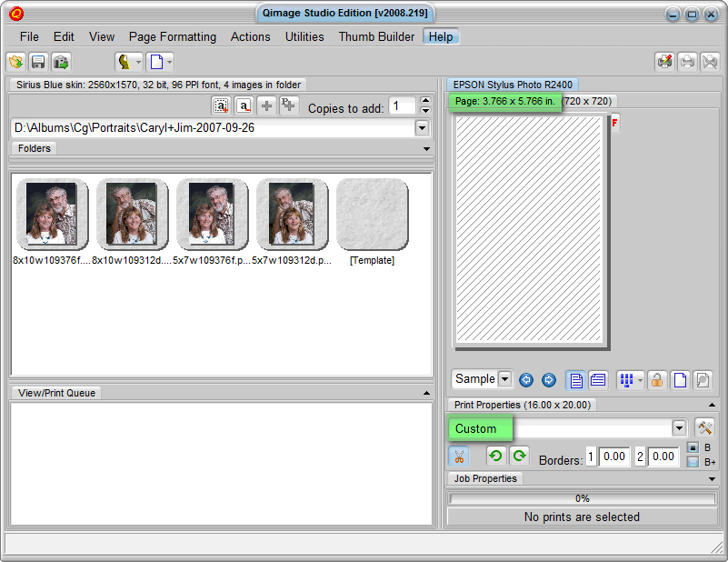Open the Edit menu
The height and width of the screenshot is (562, 728).
click(64, 36)
